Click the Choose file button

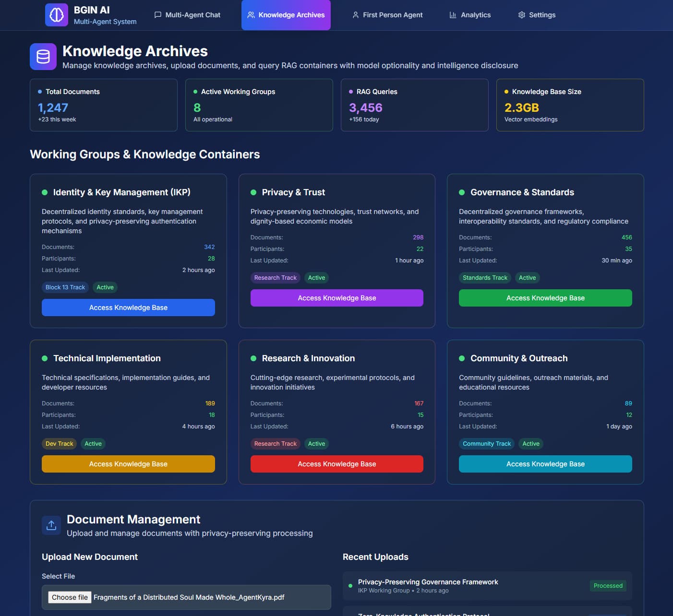click(70, 597)
